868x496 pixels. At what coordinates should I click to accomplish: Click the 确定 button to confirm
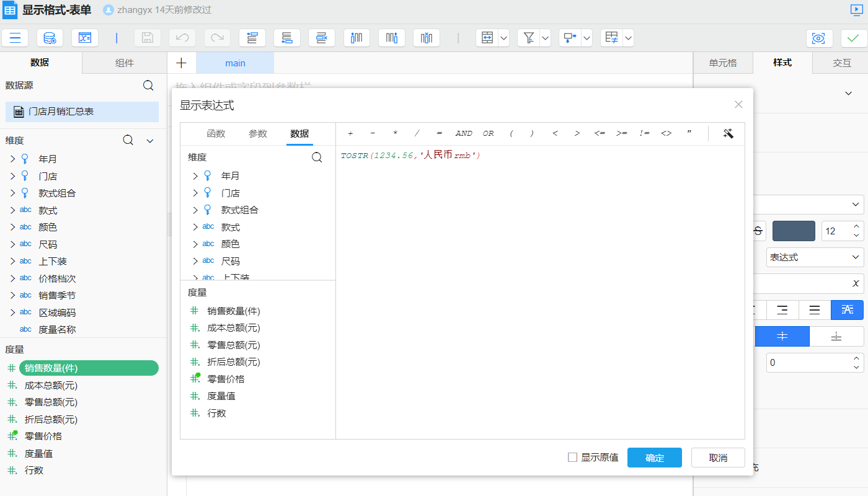tap(654, 457)
